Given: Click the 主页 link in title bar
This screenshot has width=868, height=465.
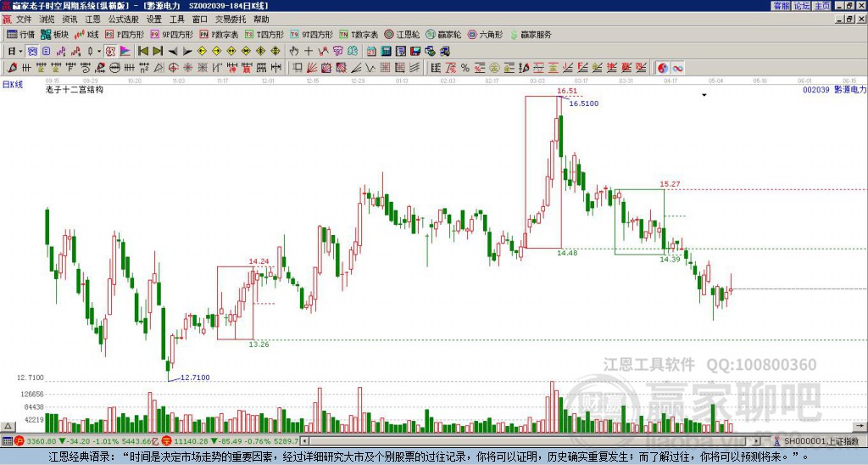Looking at the screenshot, I should [x=822, y=6].
